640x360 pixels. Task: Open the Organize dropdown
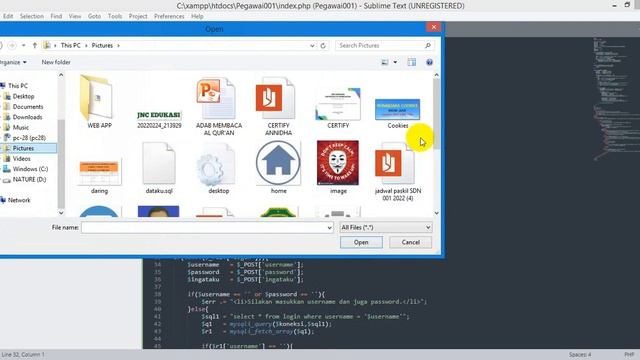pos(13,62)
